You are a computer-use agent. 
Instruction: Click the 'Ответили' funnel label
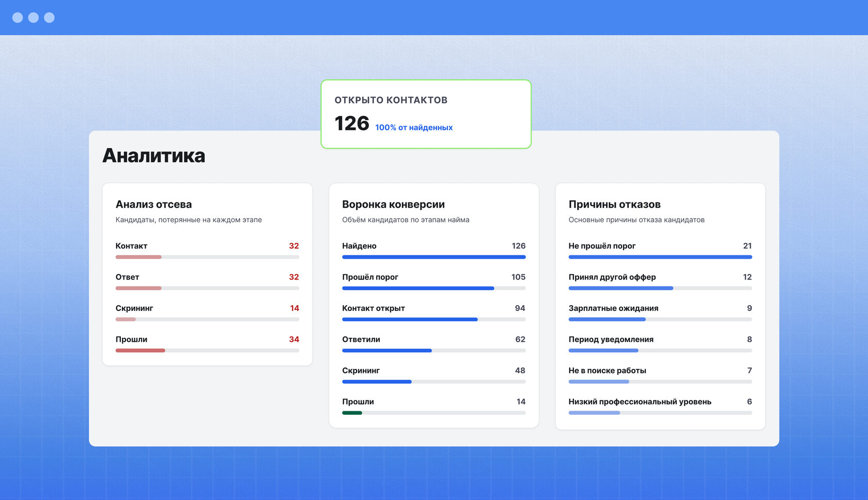coord(361,339)
